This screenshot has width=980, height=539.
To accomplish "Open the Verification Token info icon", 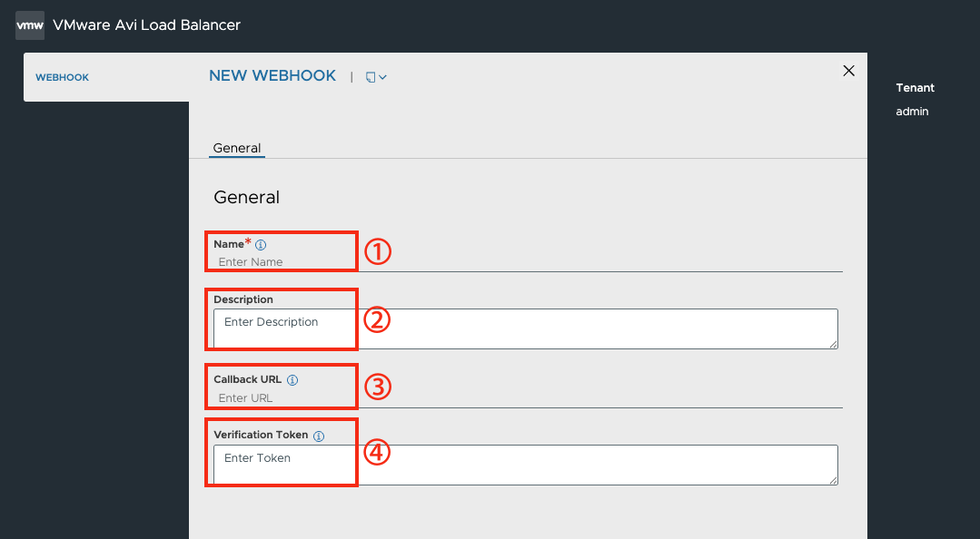I will pyautogui.click(x=319, y=436).
